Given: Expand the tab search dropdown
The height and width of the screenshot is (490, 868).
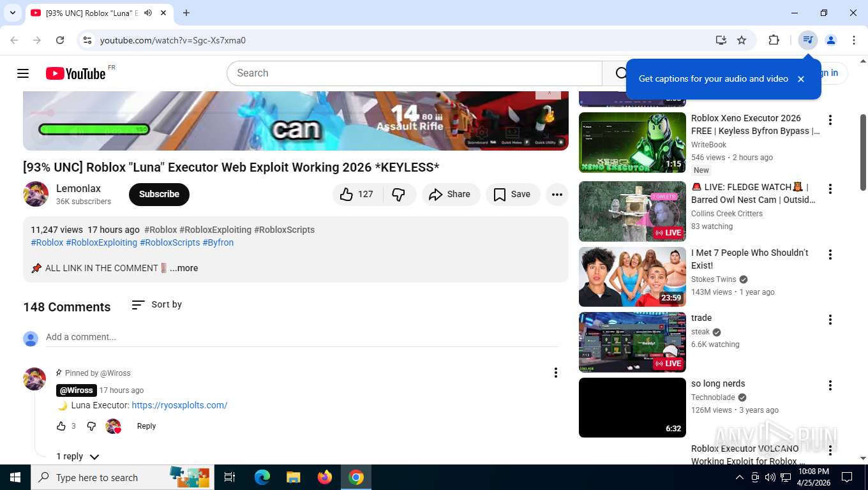Looking at the screenshot, I should 12,13.
